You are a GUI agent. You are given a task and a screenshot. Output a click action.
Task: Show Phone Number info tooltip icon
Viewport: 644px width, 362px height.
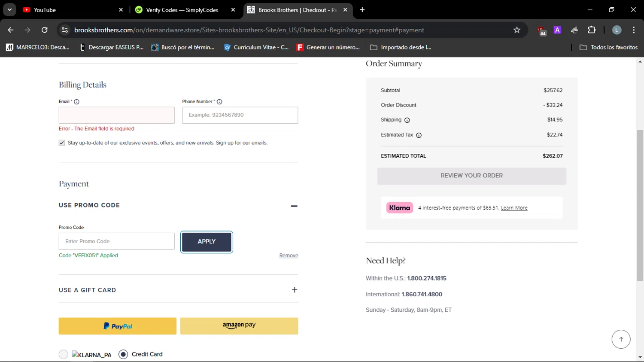[219, 102]
